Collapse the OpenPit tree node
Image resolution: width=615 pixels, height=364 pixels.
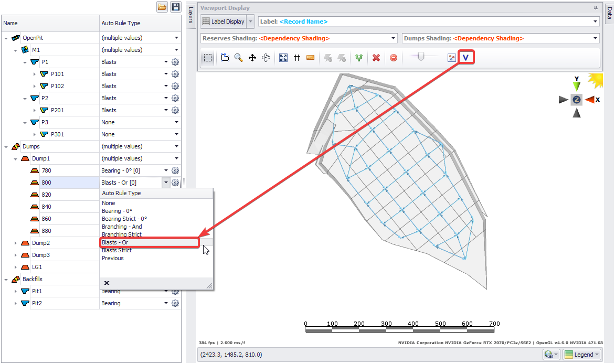point(6,38)
